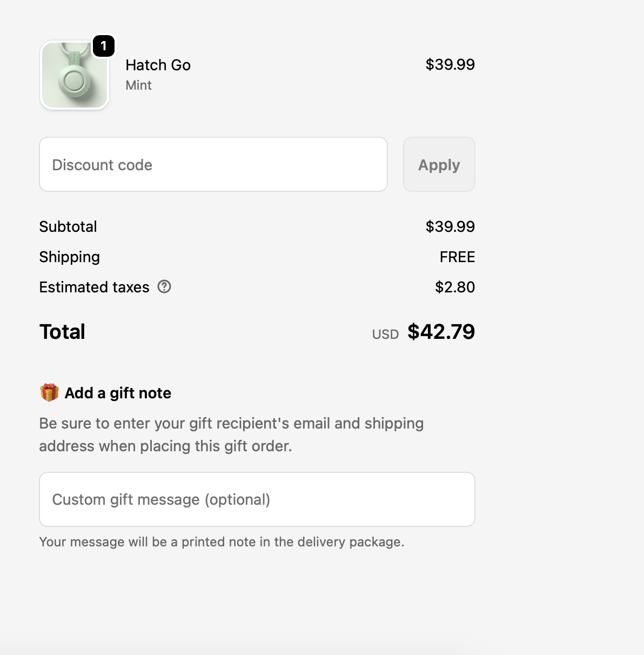Click the $39.99 product price
The width and height of the screenshot is (644, 655).
pos(450,64)
